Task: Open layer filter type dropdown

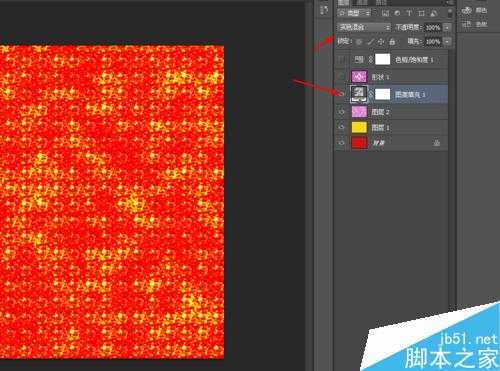Action: coord(354,13)
